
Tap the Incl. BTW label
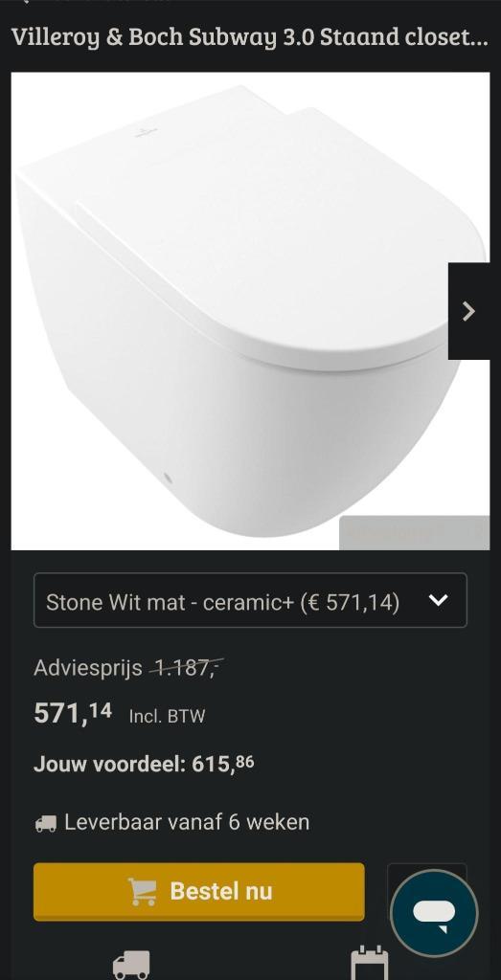point(167,716)
